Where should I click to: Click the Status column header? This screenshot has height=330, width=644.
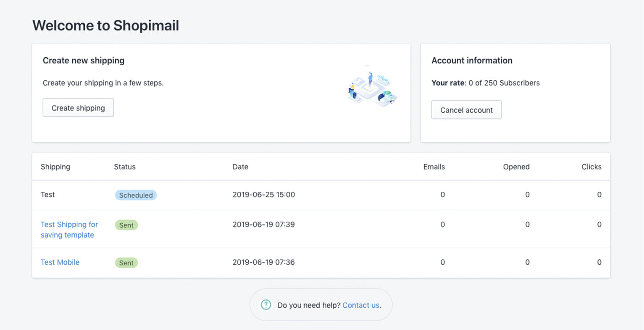(124, 166)
